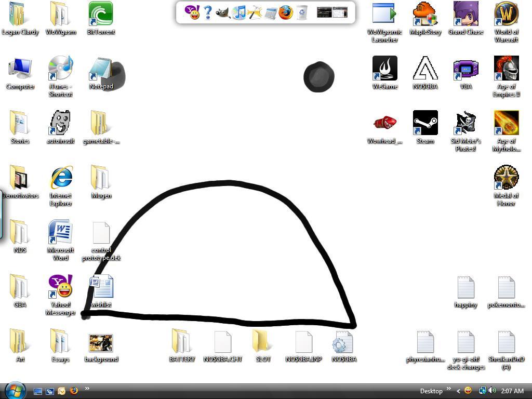Open the ShruikanDnD (A) file

point(506,350)
